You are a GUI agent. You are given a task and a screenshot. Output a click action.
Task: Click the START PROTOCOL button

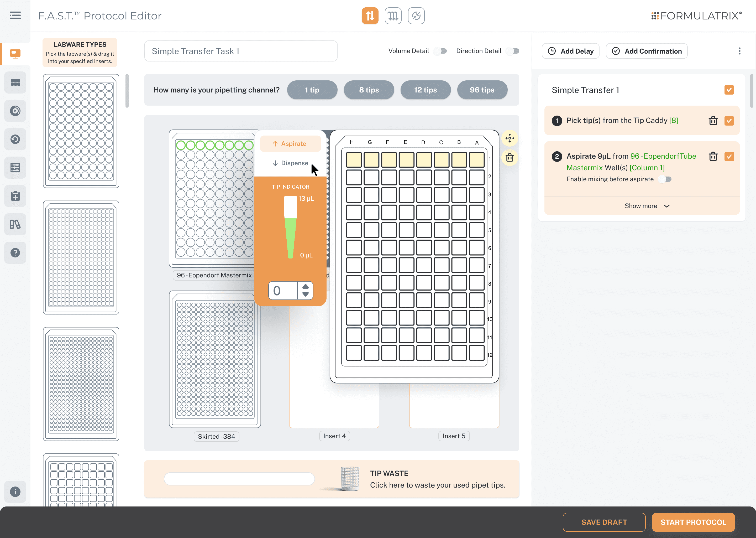click(693, 522)
